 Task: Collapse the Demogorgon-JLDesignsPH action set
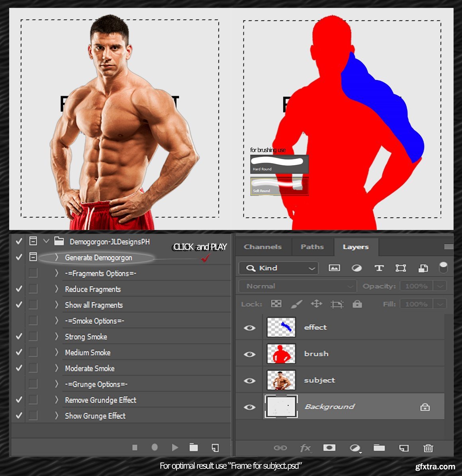46,241
